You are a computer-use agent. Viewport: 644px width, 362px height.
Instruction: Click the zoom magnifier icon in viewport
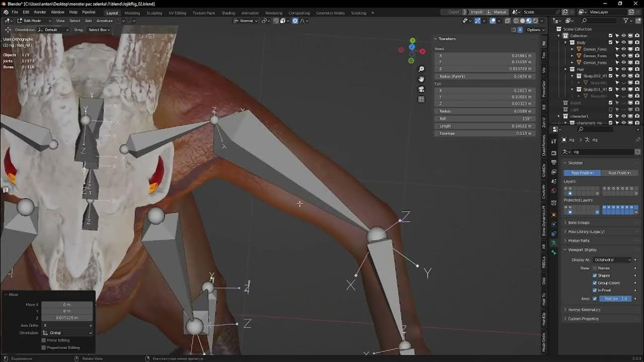421,69
